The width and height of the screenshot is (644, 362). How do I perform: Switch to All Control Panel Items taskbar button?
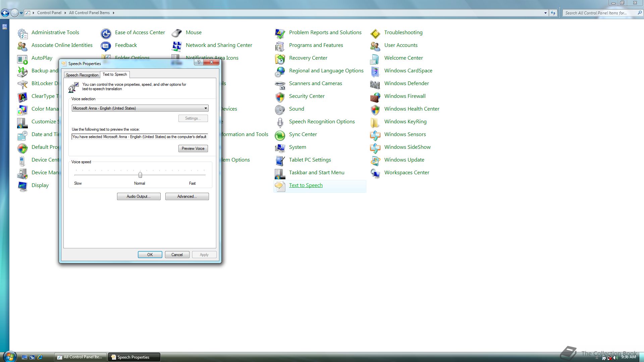(x=80, y=357)
